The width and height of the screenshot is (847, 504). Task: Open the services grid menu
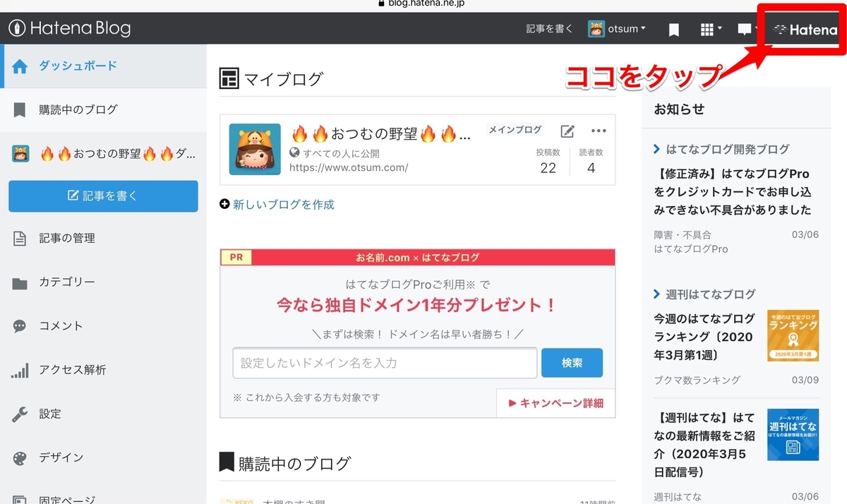click(711, 29)
